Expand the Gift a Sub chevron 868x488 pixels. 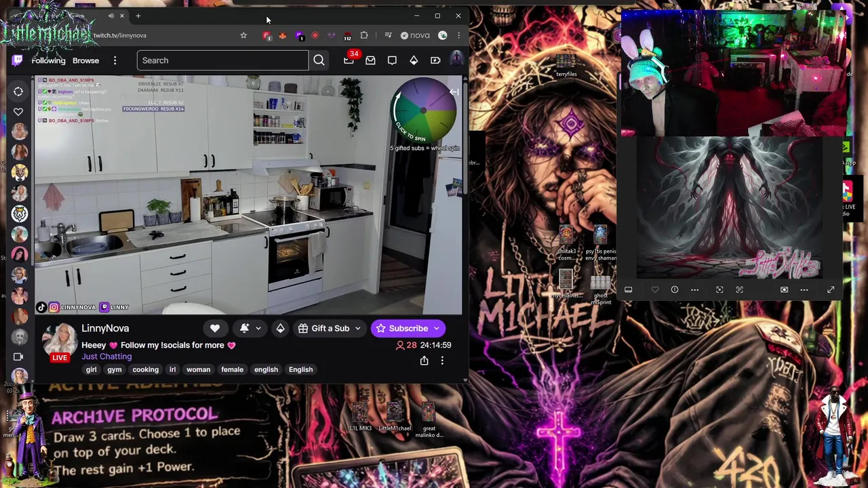[x=358, y=328]
